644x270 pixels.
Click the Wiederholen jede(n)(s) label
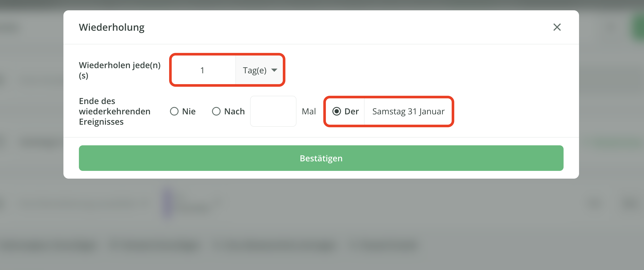pyautogui.click(x=120, y=70)
